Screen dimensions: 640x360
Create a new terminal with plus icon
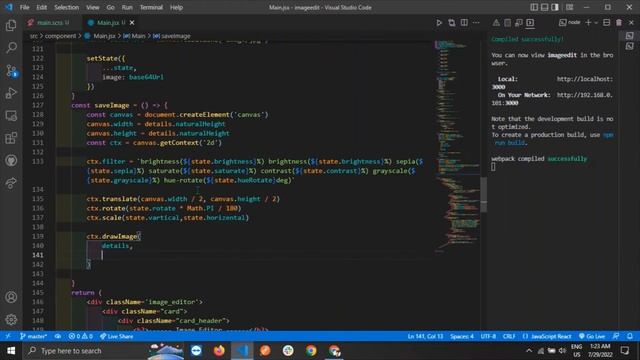(588, 23)
